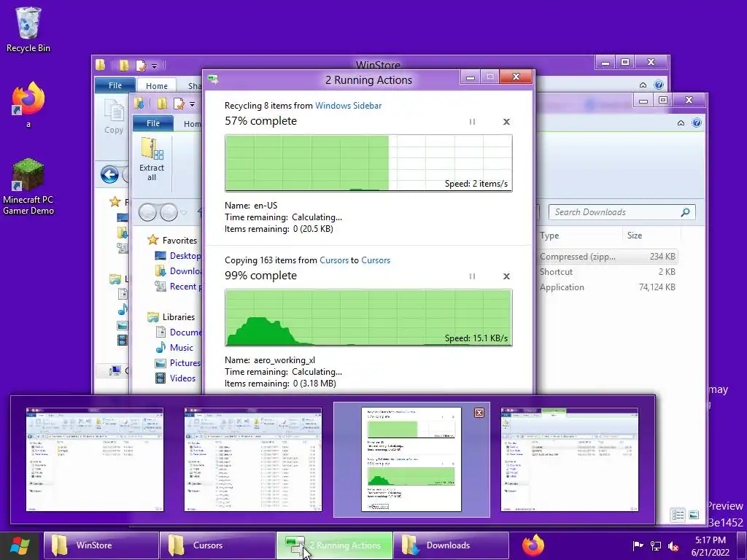Open the recent locations dropdown in the Cursors window
747x560 pixels.
184,213
